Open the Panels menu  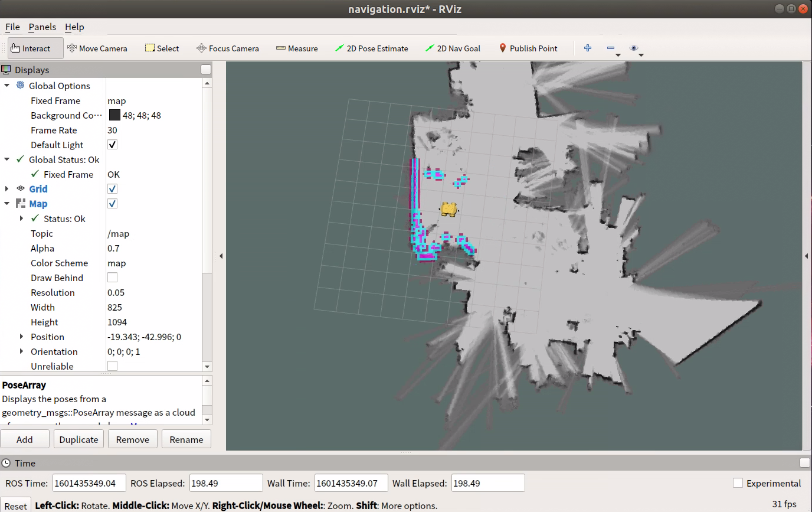[x=42, y=27]
